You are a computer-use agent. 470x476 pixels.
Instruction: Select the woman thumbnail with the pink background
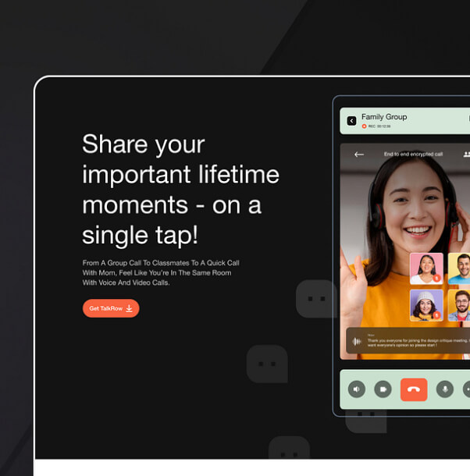426,268
